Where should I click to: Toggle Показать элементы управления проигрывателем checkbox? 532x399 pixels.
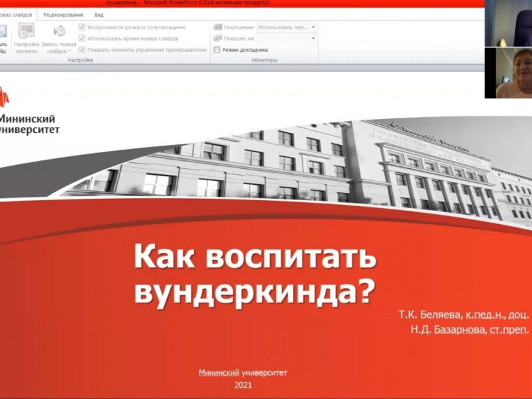[x=82, y=49]
